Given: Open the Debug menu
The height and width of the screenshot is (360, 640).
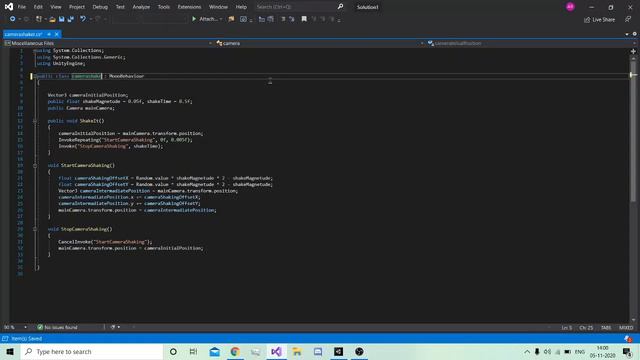Looking at the screenshot, I should click(100, 7).
